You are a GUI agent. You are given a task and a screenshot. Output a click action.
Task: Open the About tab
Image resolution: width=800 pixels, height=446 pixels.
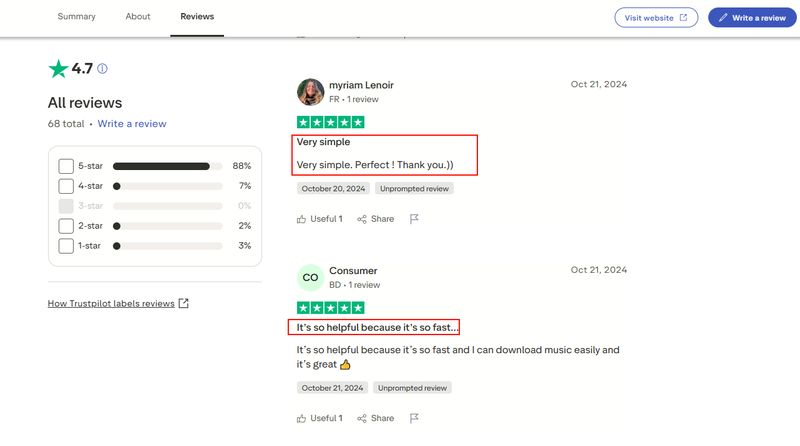click(138, 16)
